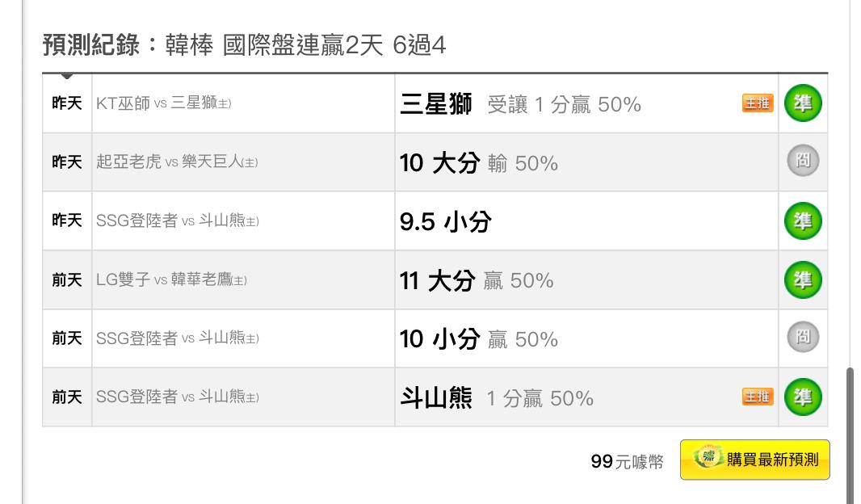Viewport: 861px width, 504px height.
Task: Click the 購買最新預測 button
Action: coord(755,460)
